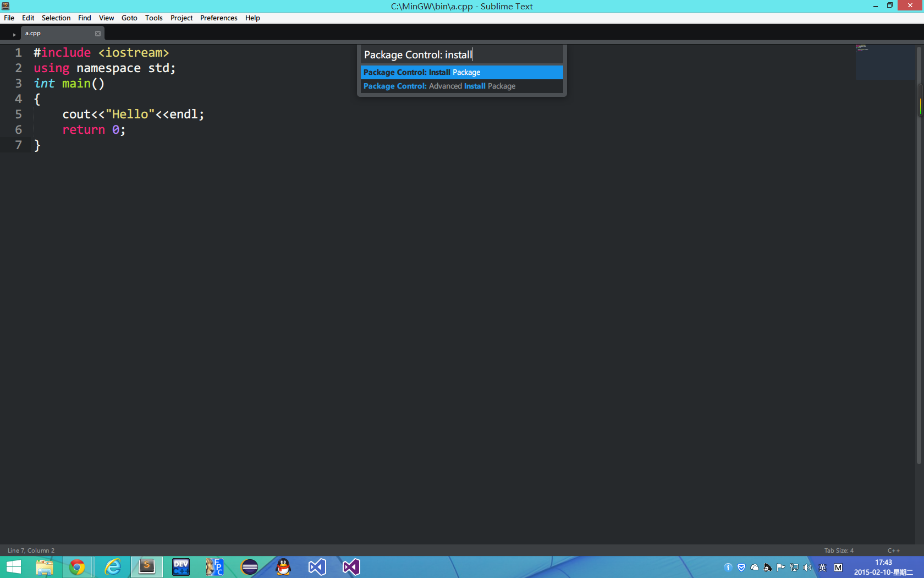Open the C++ syntax selector in status bar
This screenshot has height=578, width=924.
894,550
